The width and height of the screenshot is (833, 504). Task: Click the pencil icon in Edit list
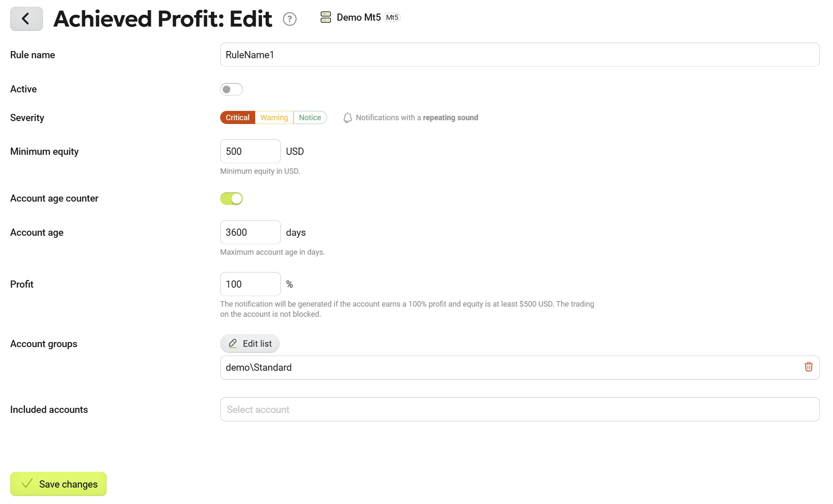pyautogui.click(x=233, y=344)
